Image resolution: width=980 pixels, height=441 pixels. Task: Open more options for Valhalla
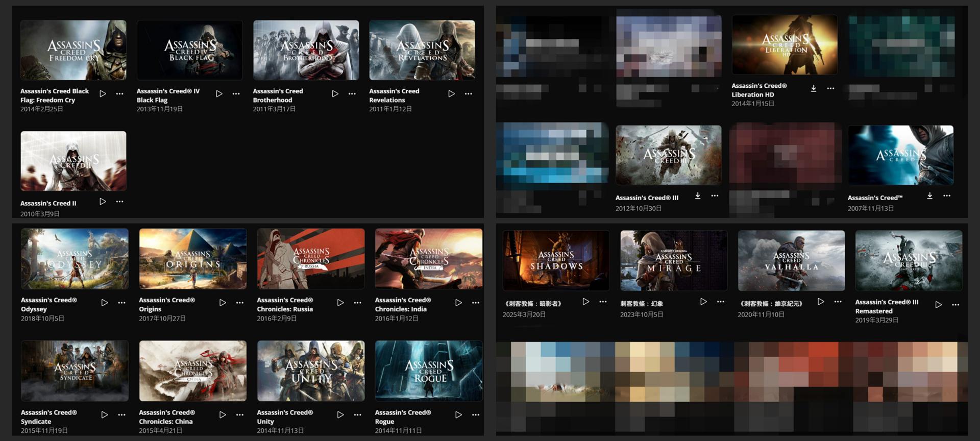838,302
